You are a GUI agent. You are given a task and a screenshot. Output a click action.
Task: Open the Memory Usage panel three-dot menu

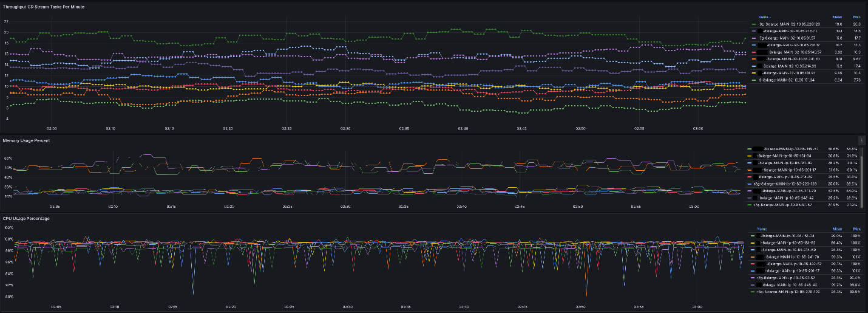pos(863,140)
